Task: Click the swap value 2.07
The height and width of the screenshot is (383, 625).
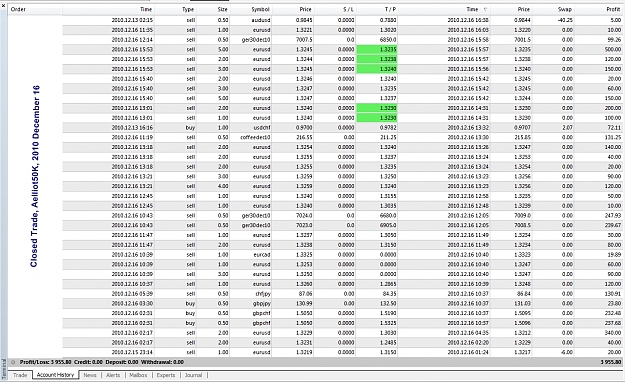Action: pyautogui.click(x=568, y=128)
